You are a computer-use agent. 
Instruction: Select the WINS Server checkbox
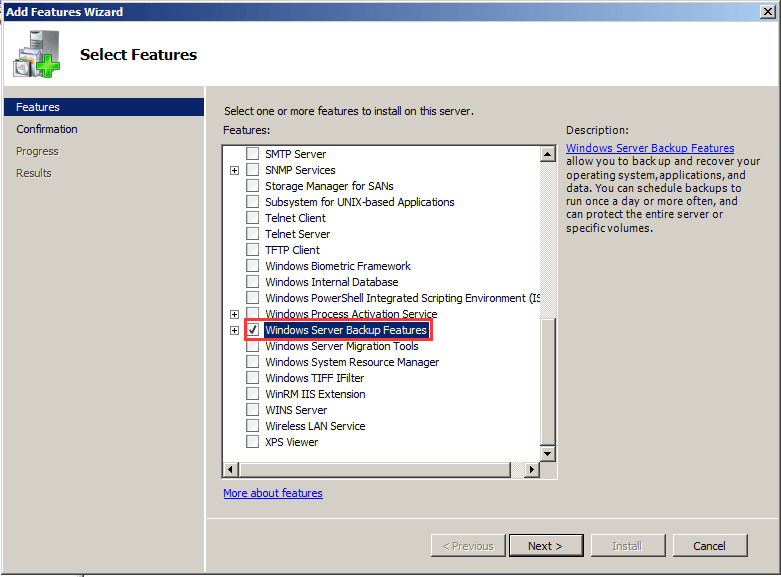click(x=252, y=410)
